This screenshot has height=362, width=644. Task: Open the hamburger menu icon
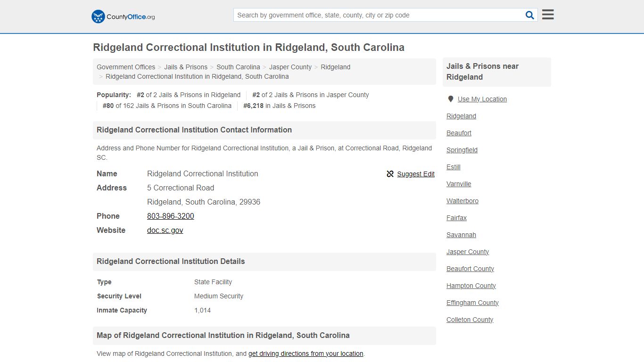pos(548,15)
